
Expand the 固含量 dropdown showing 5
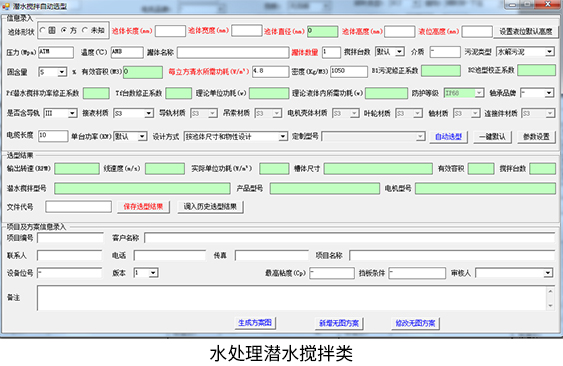pos(53,72)
